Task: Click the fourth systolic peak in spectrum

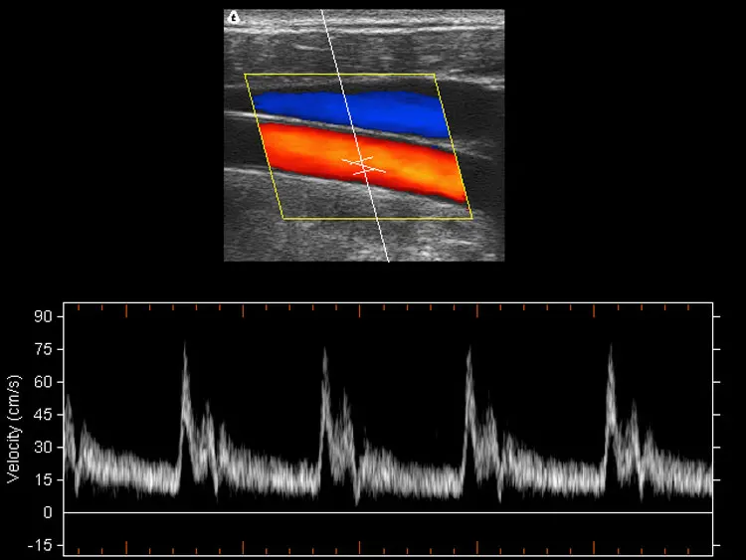Action: coord(611,349)
